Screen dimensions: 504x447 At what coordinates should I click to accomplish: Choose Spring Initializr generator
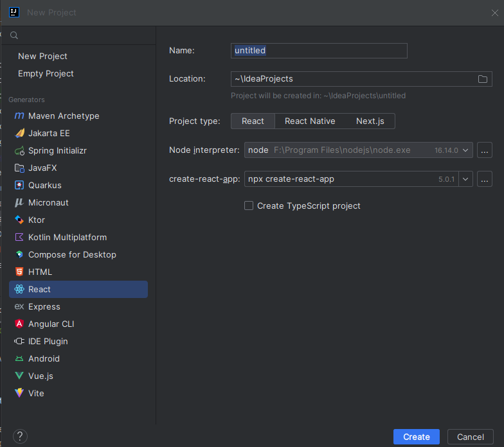tap(78, 150)
